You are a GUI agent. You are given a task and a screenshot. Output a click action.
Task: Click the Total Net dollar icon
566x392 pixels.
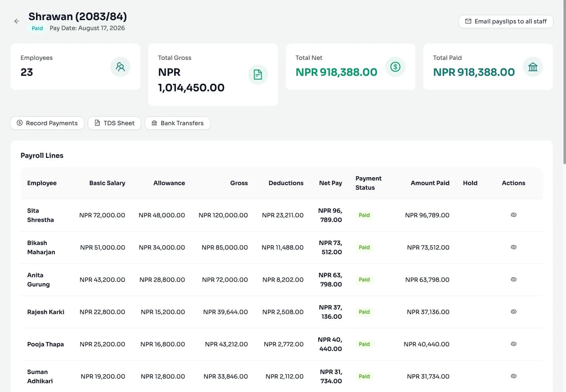point(395,67)
